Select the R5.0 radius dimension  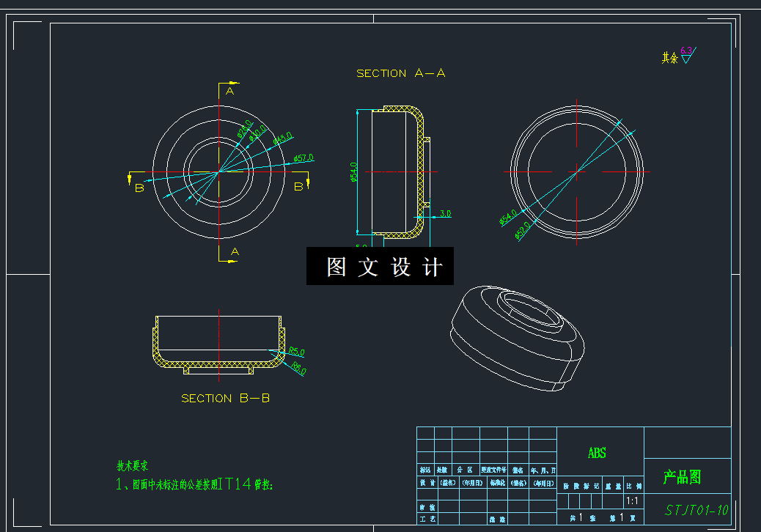[296, 352]
